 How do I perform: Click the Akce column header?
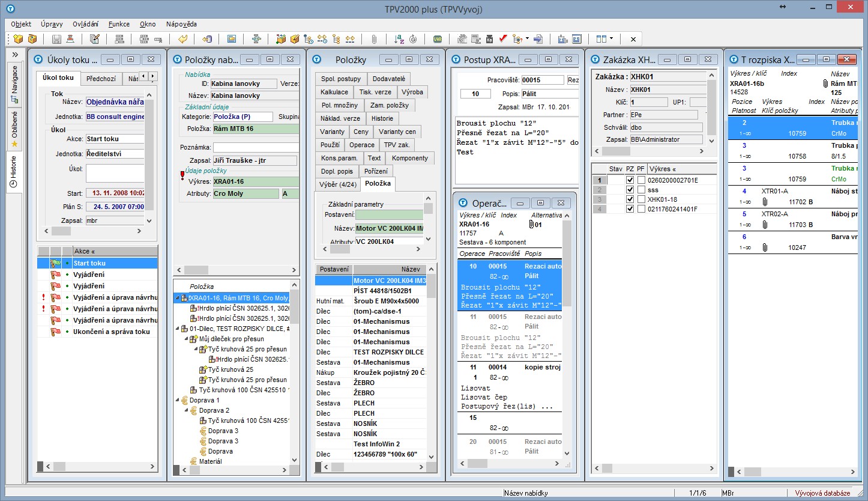tap(115, 251)
